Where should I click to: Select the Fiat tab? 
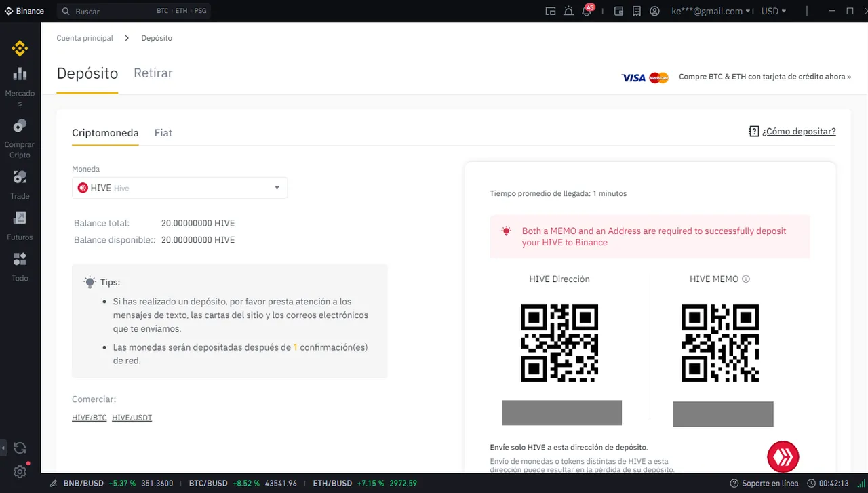163,133
